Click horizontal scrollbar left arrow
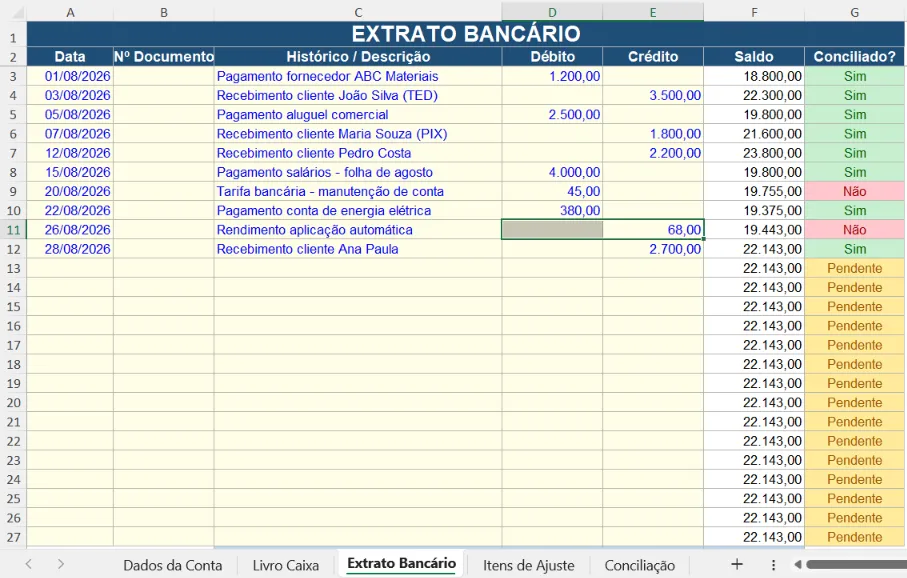The image size is (907, 578). (798, 564)
